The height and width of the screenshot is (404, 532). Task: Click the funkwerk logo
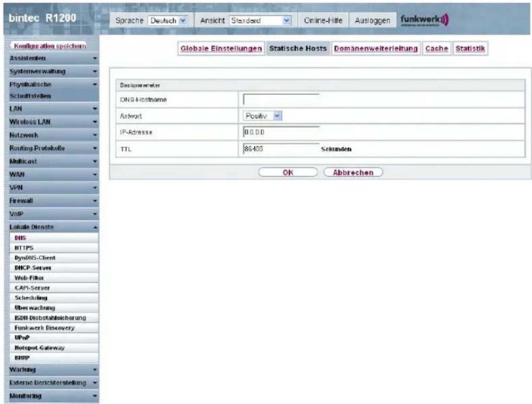(x=424, y=20)
